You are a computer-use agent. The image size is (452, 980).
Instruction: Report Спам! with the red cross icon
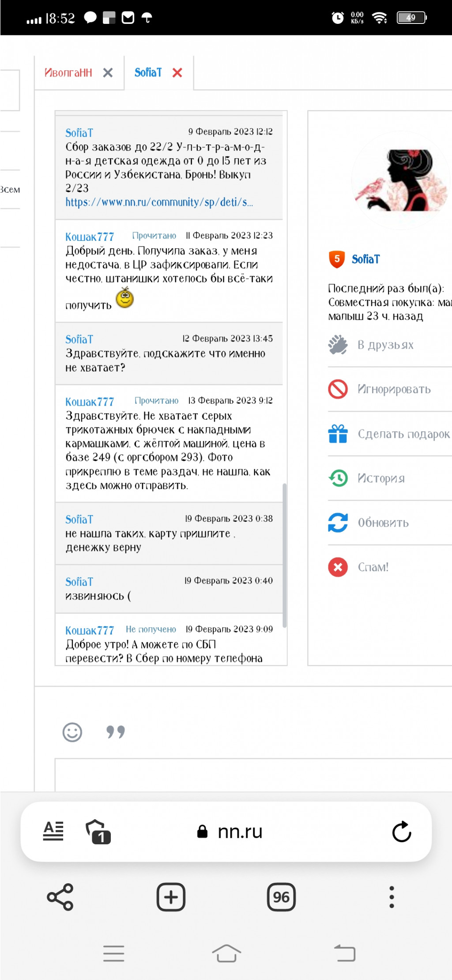[x=338, y=567]
